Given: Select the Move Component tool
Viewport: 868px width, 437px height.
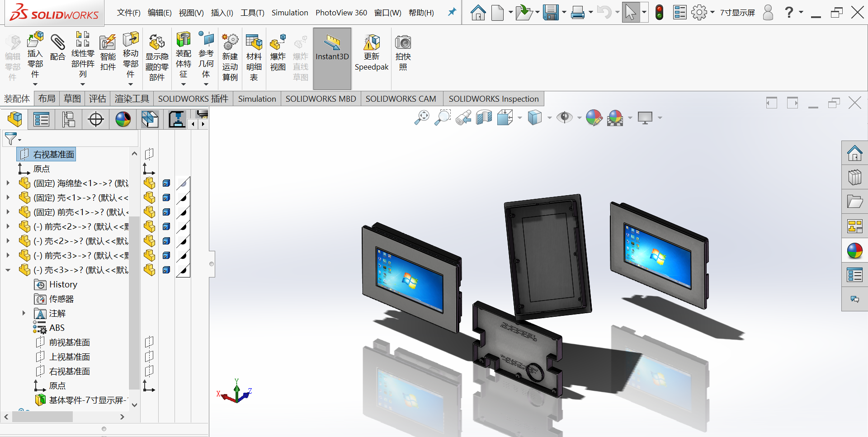Looking at the screenshot, I should click(131, 39).
